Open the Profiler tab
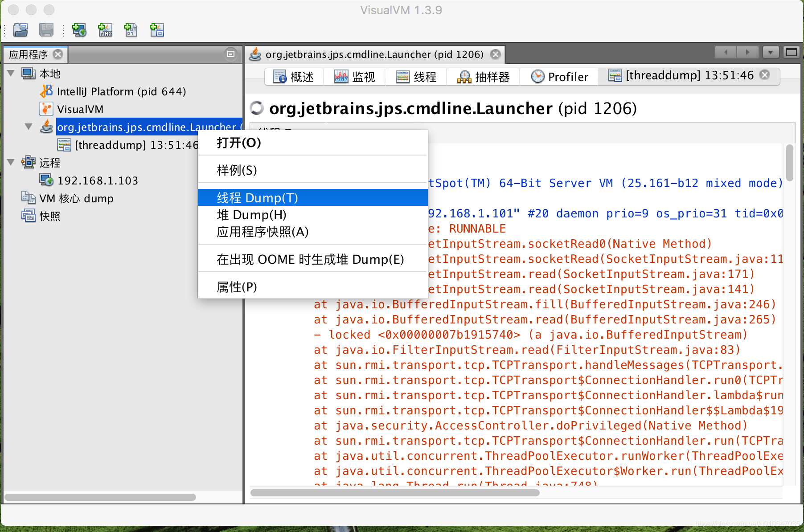The width and height of the screenshot is (804, 532). pyautogui.click(x=560, y=77)
